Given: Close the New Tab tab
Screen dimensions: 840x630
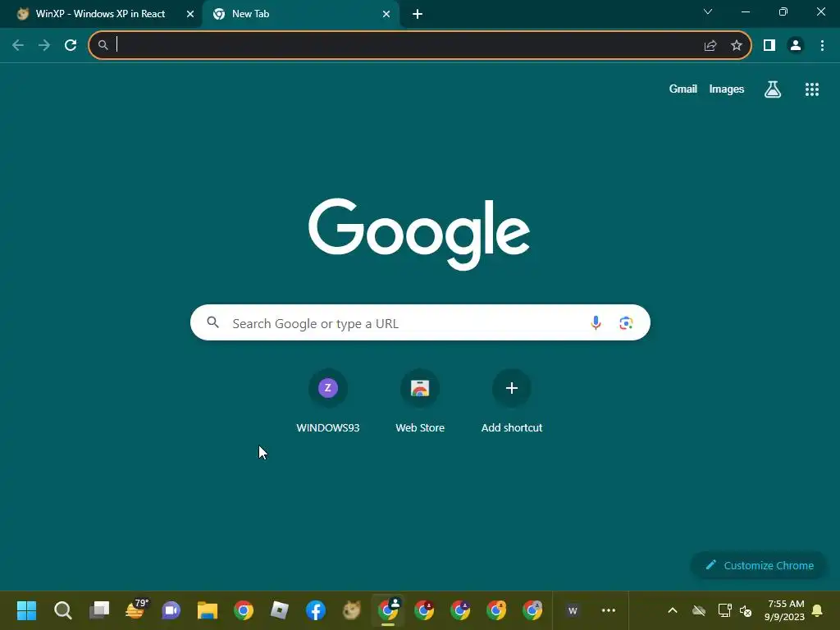Looking at the screenshot, I should pos(386,14).
